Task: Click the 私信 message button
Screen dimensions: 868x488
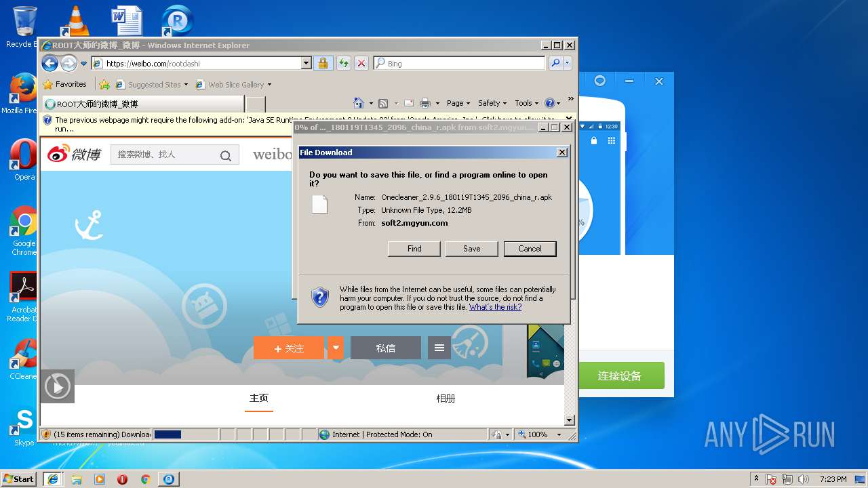Action: coord(386,348)
